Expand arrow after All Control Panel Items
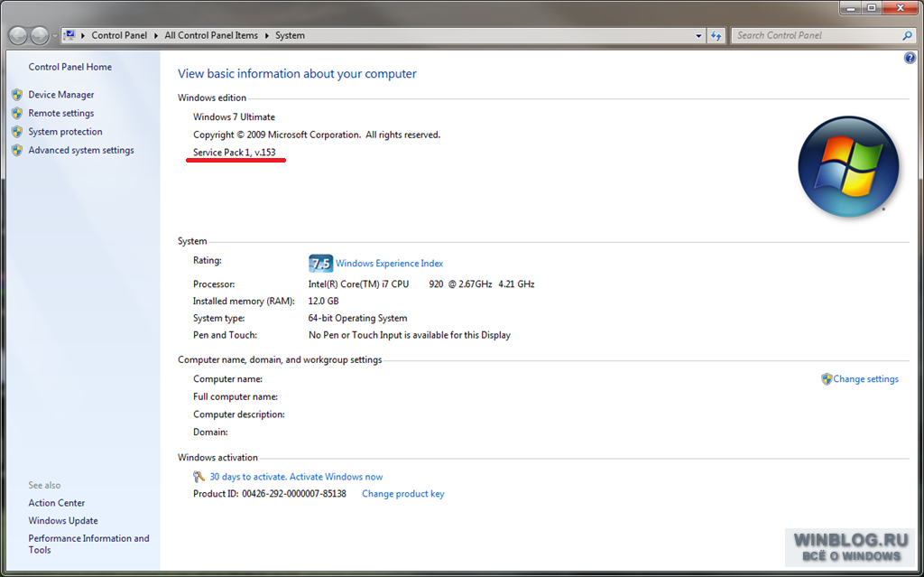 point(267,35)
